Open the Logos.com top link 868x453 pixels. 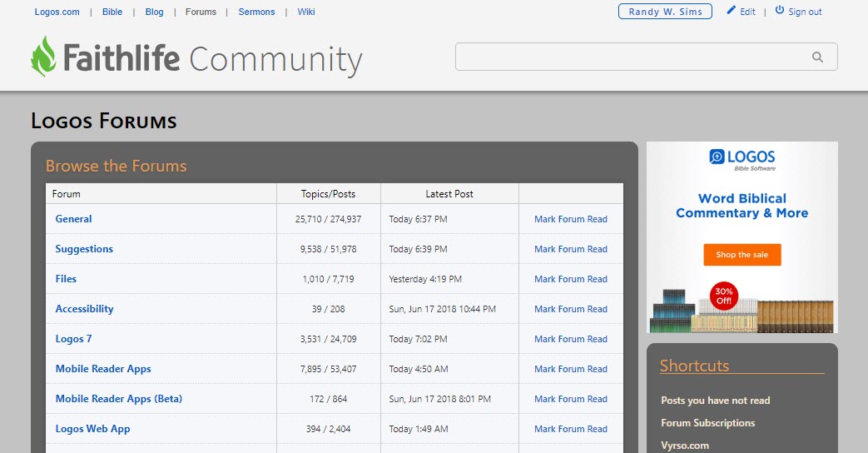click(x=57, y=12)
